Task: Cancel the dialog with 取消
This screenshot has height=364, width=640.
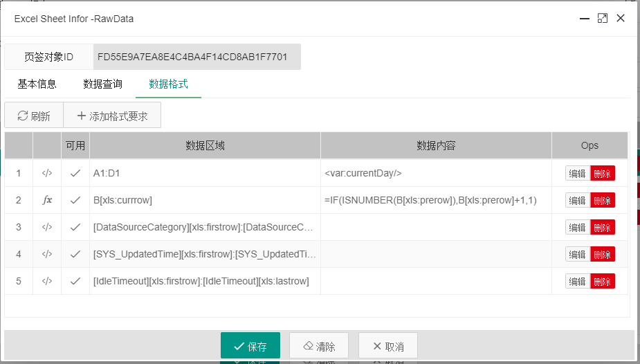Action: pyautogui.click(x=387, y=346)
